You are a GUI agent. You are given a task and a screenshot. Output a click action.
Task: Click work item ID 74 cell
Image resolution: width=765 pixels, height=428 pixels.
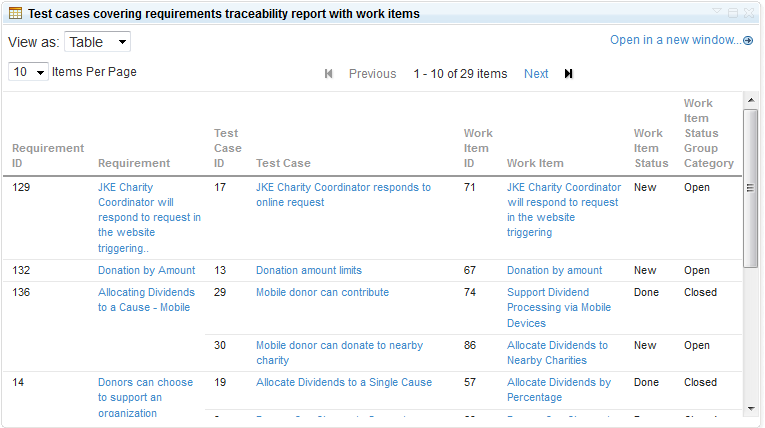click(470, 292)
